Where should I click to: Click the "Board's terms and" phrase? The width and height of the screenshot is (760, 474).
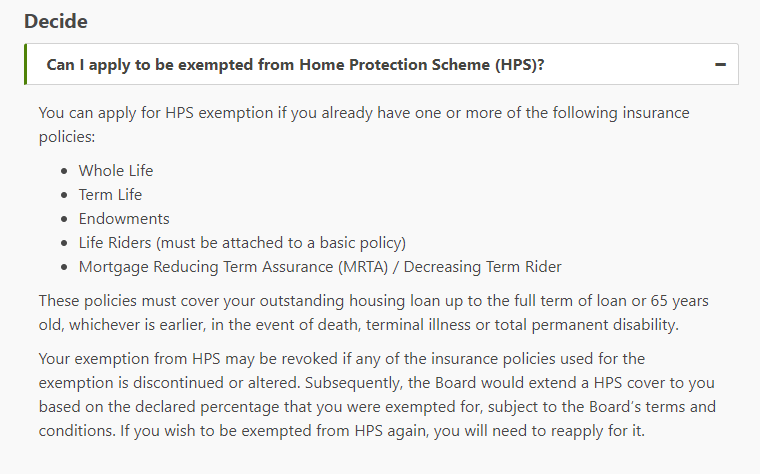tap(652, 407)
